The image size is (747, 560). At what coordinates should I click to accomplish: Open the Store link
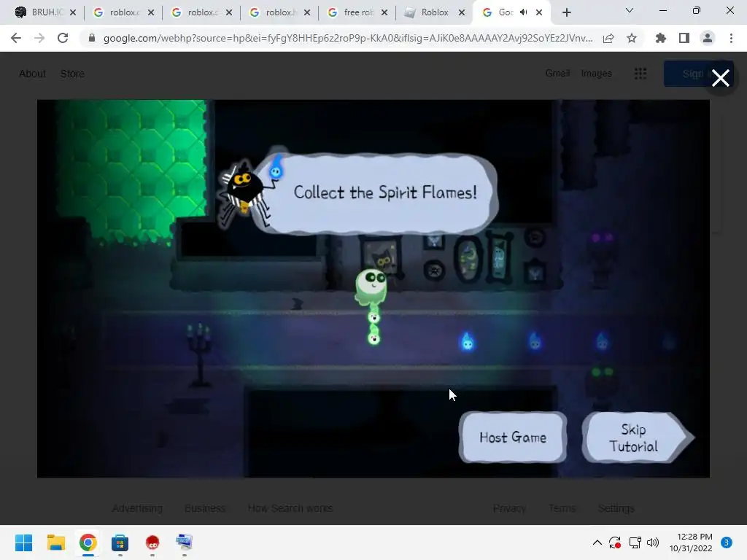coord(72,74)
